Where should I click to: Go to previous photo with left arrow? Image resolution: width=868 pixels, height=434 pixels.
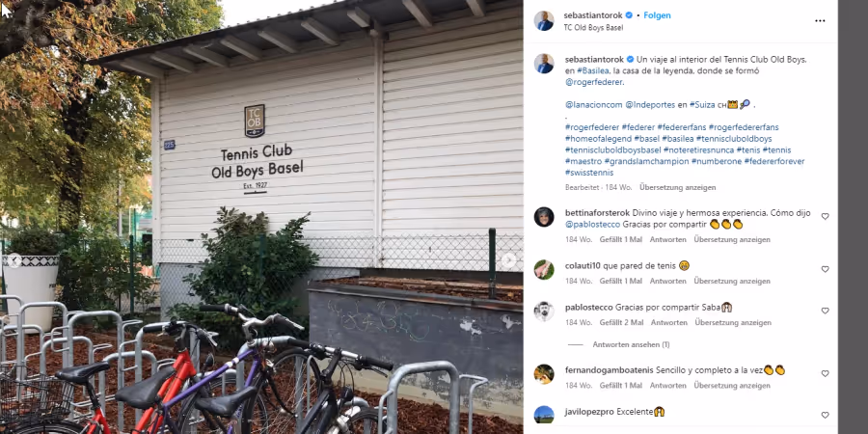[x=14, y=260]
